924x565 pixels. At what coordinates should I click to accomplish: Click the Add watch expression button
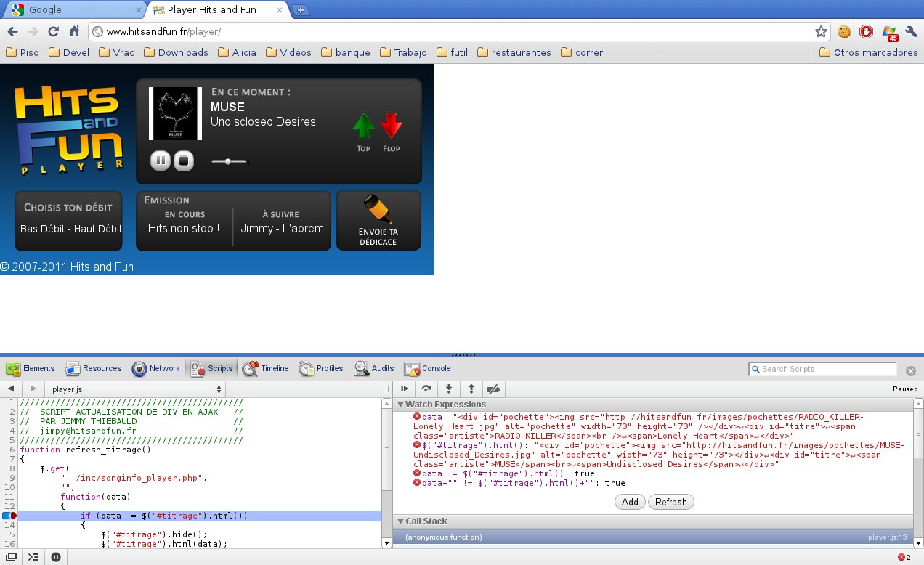pyautogui.click(x=630, y=502)
